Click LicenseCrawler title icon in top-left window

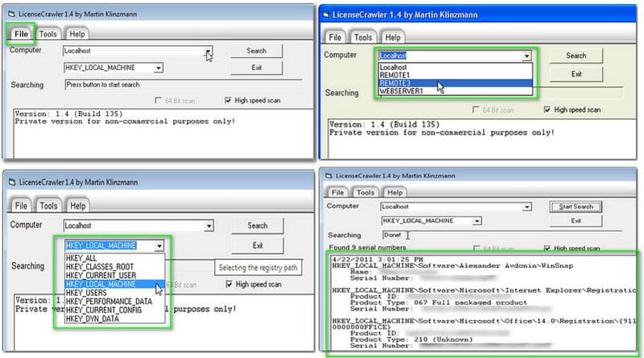11,14
